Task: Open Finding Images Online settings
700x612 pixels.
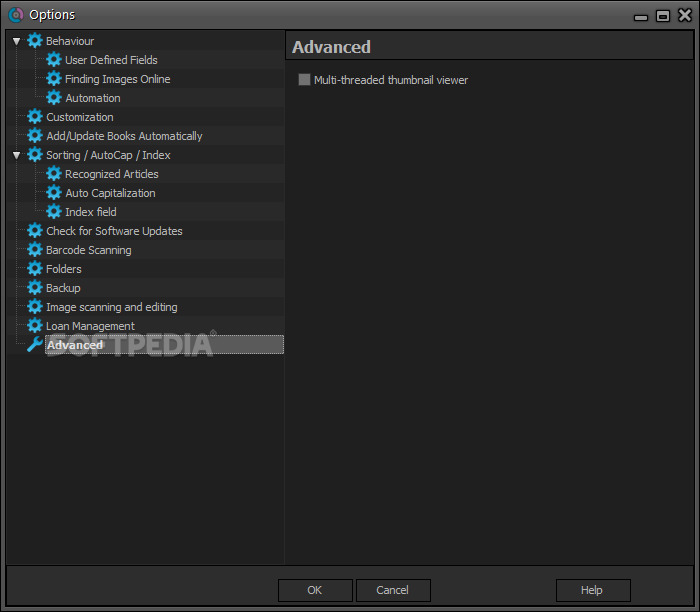Action: coord(117,79)
